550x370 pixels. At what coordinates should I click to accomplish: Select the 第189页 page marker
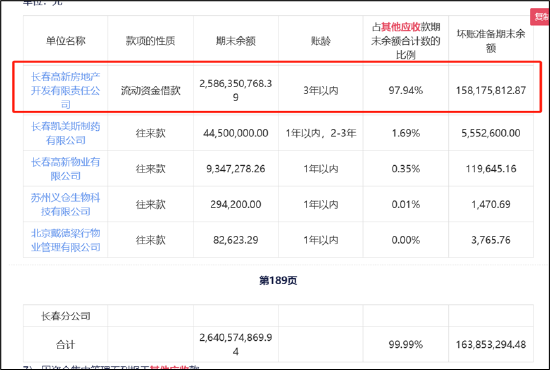pos(278,281)
